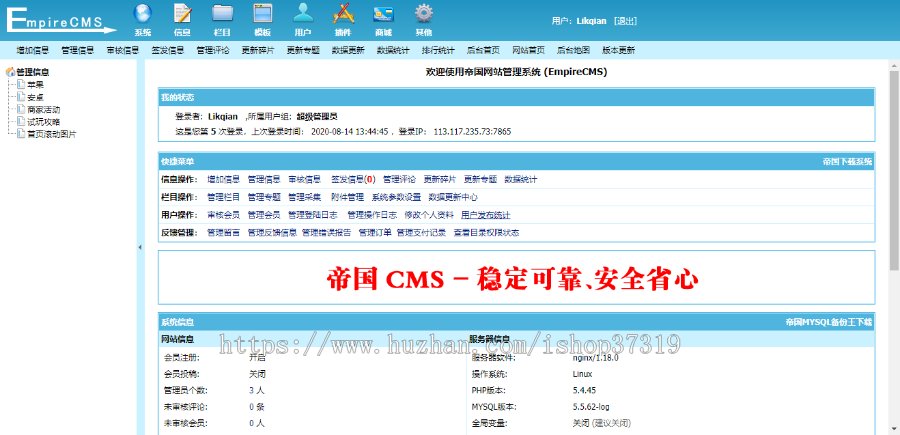Click the page icon next to 苹果
This screenshot has height=435, width=900.
(21, 84)
